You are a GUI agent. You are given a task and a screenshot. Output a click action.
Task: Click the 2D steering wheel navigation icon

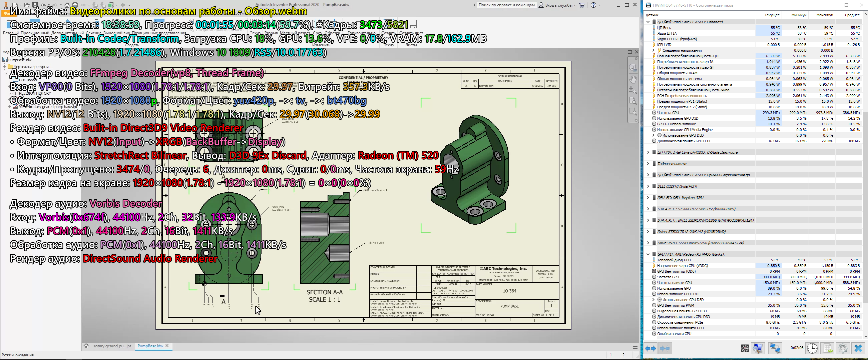[x=633, y=67]
